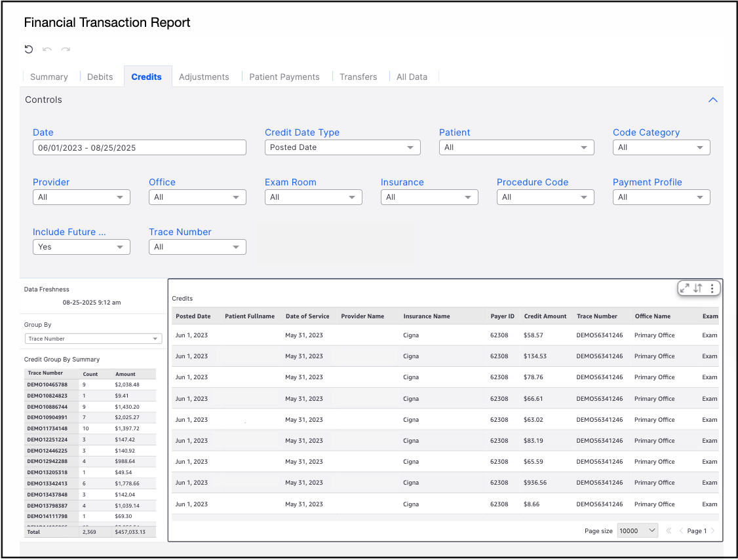
Task: Click the undo arrow icon
Action: (47, 49)
